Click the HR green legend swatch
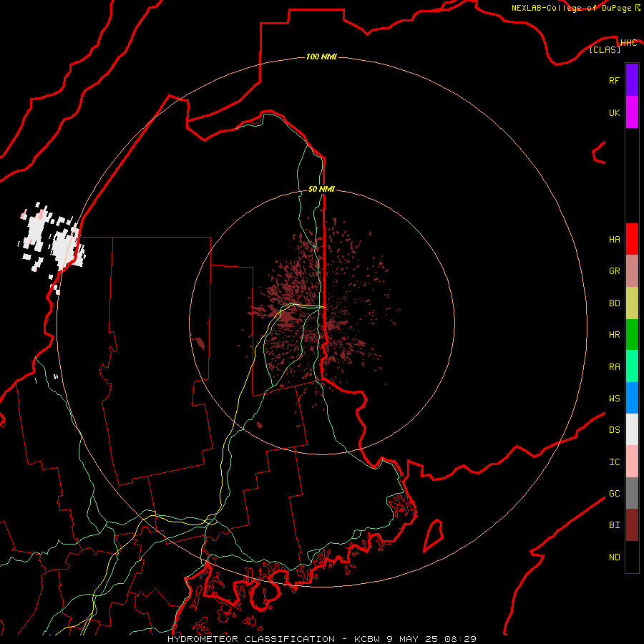This screenshot has width=644, height=644. coord(632,335)
